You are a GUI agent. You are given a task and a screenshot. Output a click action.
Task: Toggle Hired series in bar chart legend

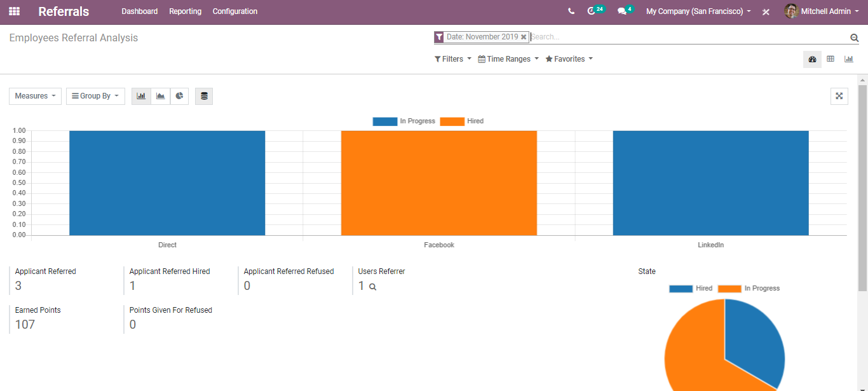(462, 121)
